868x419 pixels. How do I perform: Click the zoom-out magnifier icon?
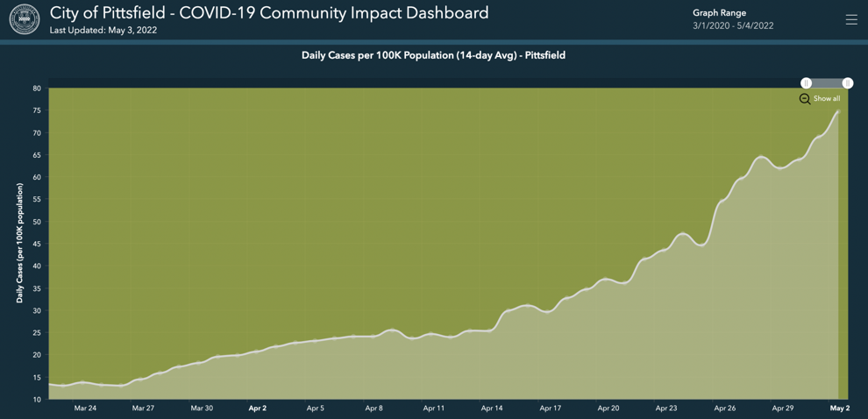click(x=805, y=98)
